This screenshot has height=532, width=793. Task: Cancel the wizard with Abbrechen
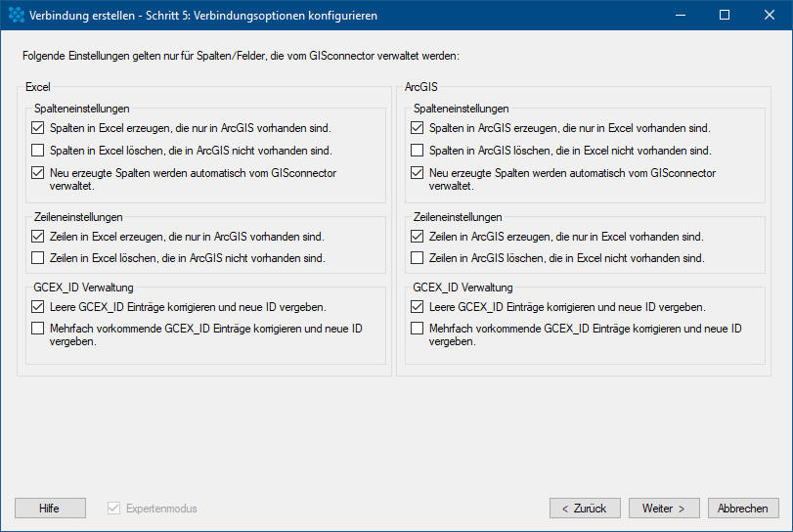tap(743, 509)
